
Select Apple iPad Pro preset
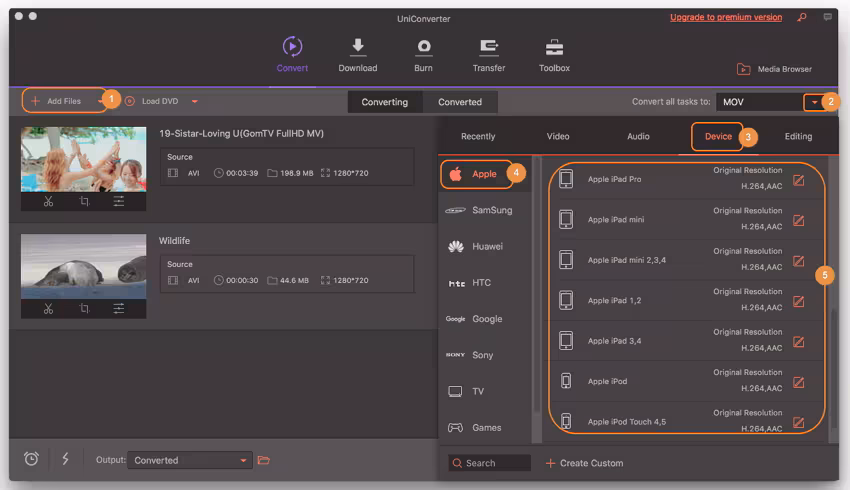pyautogui.click(x=683, y=179)
